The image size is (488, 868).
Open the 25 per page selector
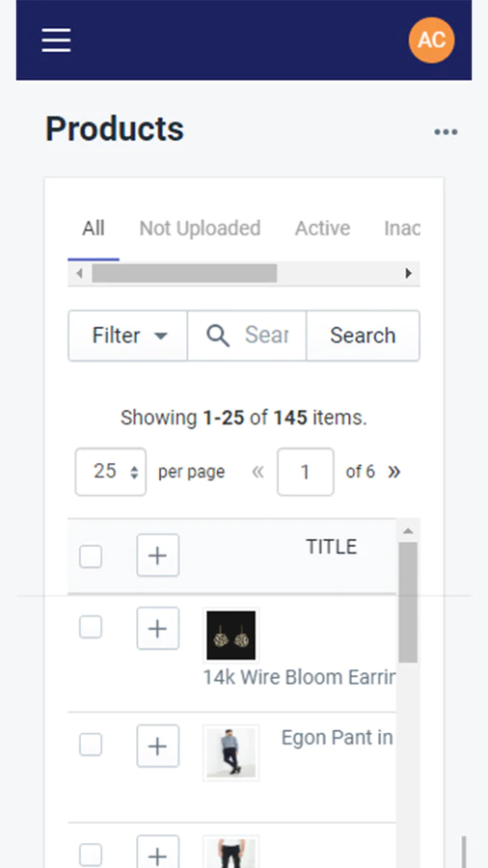[111, 472]
